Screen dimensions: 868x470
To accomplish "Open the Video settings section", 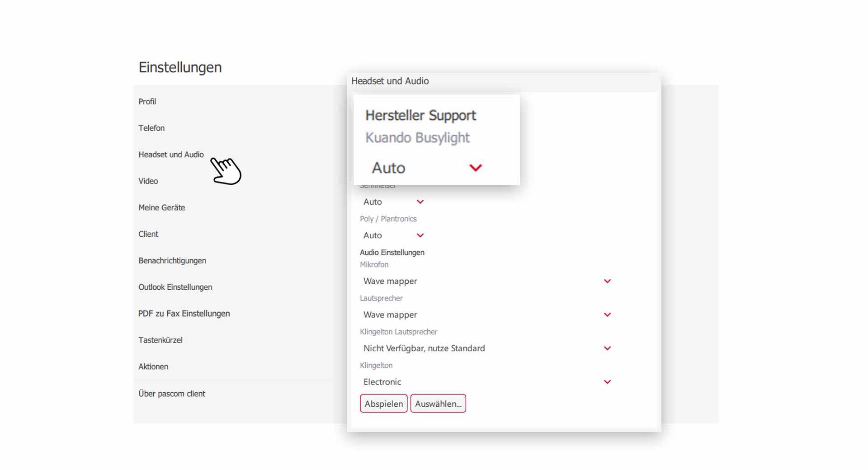I will 148,181.
